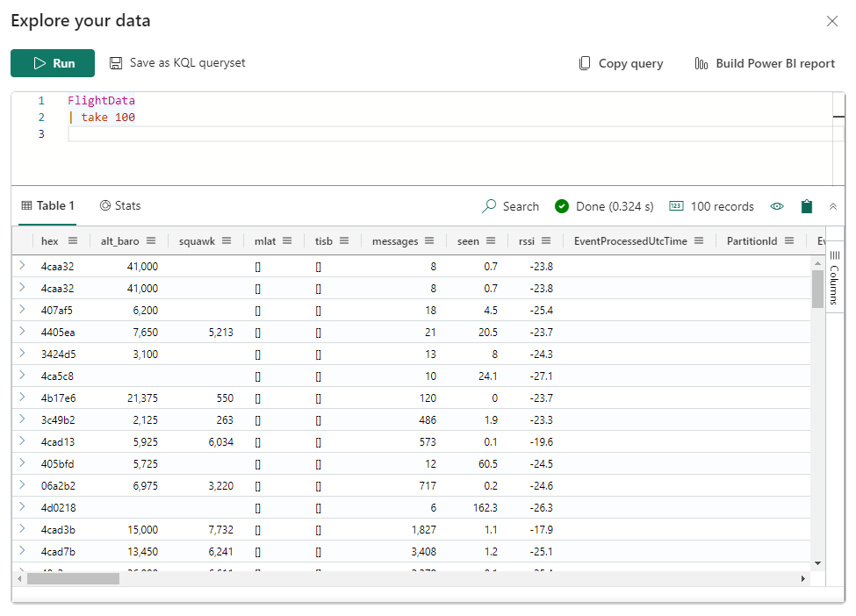Switch to the Table 1 tab
Image resolution: width=856 pixels, height=616 pixels.
tap(47, 205)
